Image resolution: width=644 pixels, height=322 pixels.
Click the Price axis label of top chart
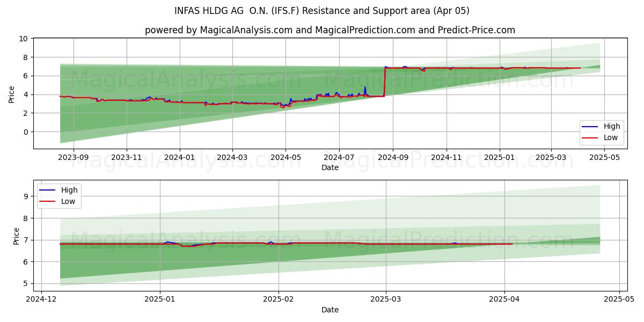click(x=12, y=93)
